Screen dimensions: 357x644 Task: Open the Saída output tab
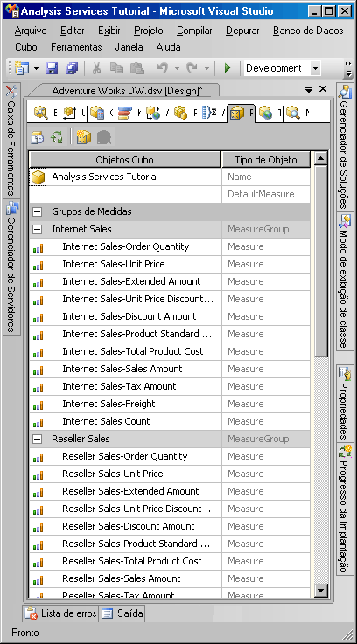click(122, 614)
